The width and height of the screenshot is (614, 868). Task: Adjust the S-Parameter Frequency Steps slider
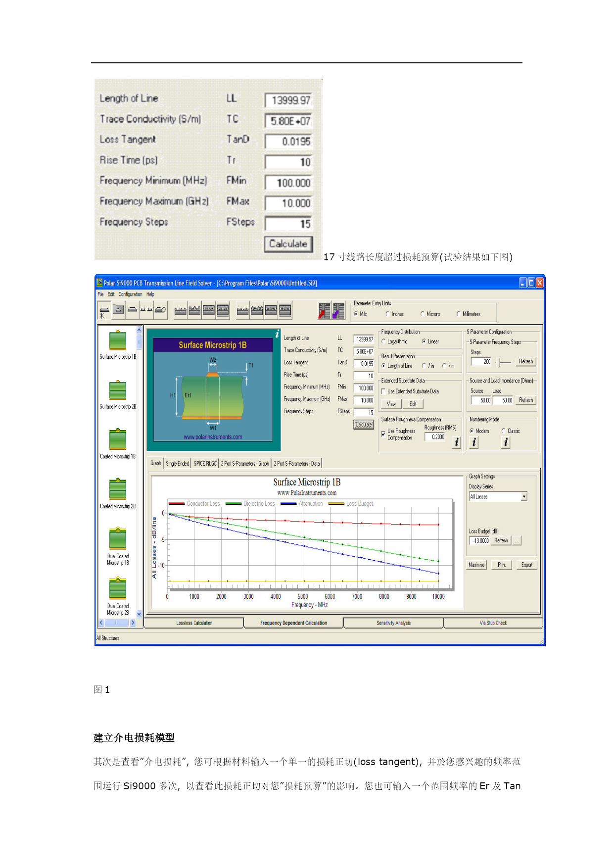501,362
